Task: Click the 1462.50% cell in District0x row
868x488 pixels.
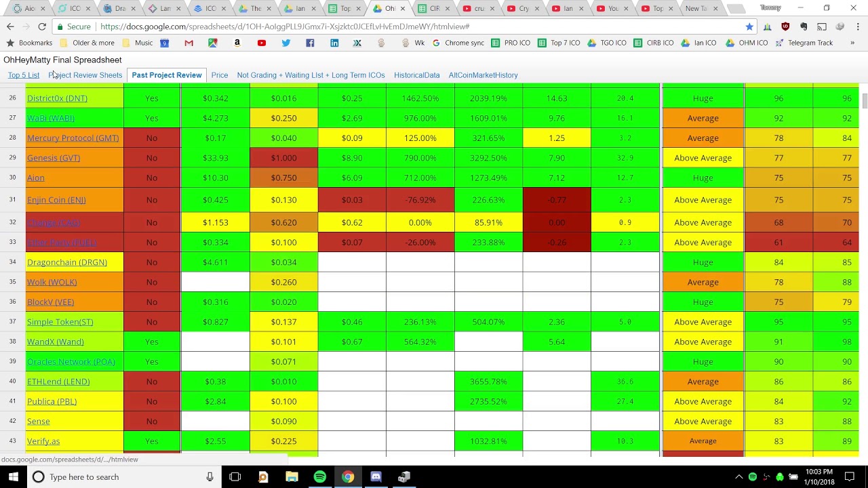Action: pos(420,98)
